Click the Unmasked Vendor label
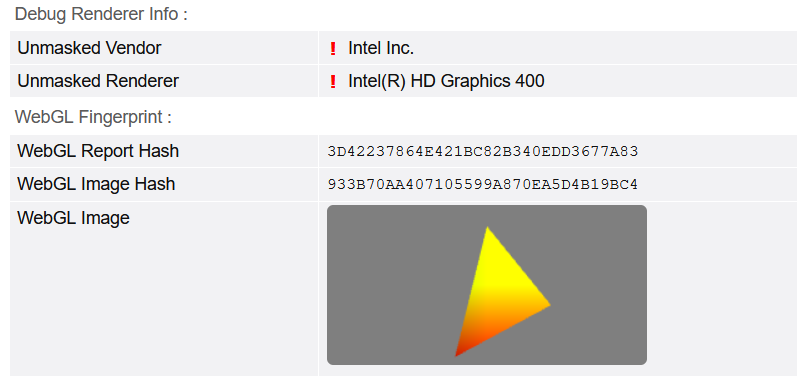This screenshot has height=381, width=797. 89,48
